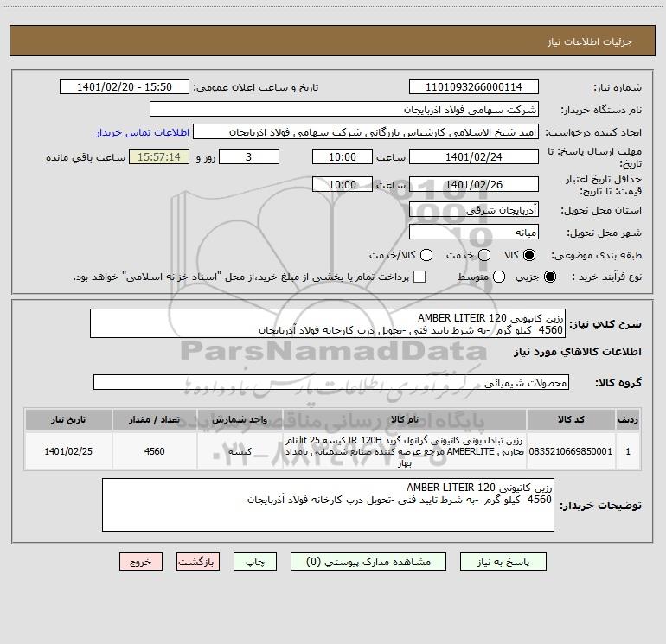666x644 pixels.
Task: Click the delivery city field میانه
Action: click(474, 232)
